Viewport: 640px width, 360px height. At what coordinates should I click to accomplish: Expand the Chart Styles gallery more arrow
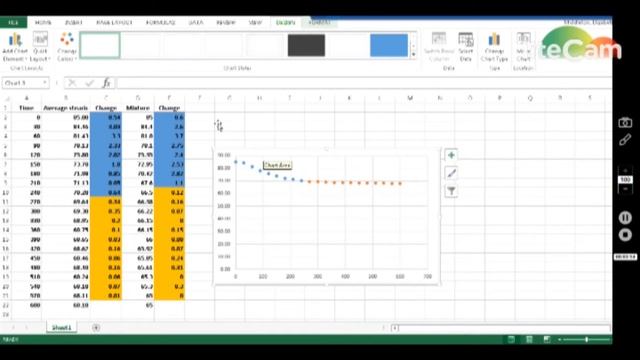413,54
